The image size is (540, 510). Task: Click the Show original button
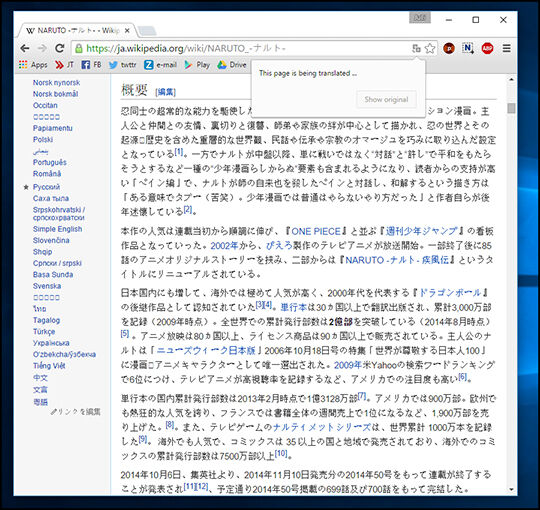[x=386, y=100]
